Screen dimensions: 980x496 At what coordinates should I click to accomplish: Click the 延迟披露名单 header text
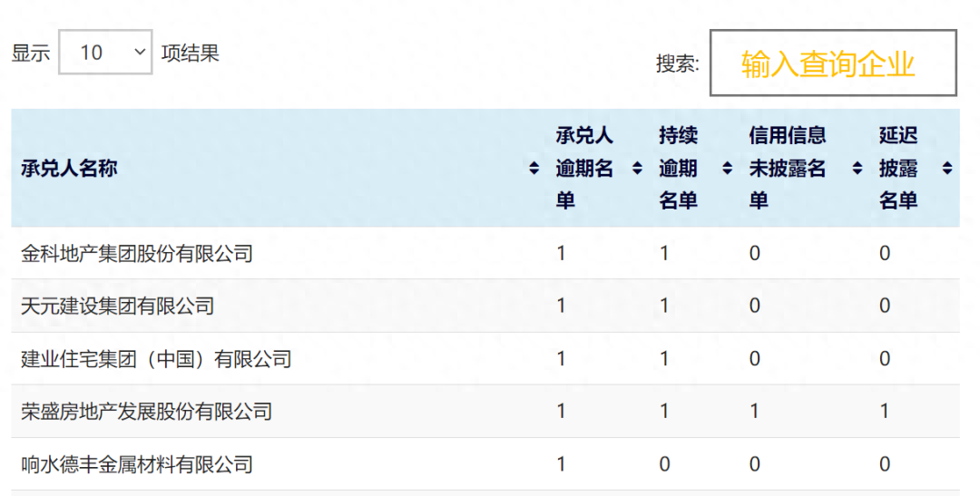coord(898,169)
